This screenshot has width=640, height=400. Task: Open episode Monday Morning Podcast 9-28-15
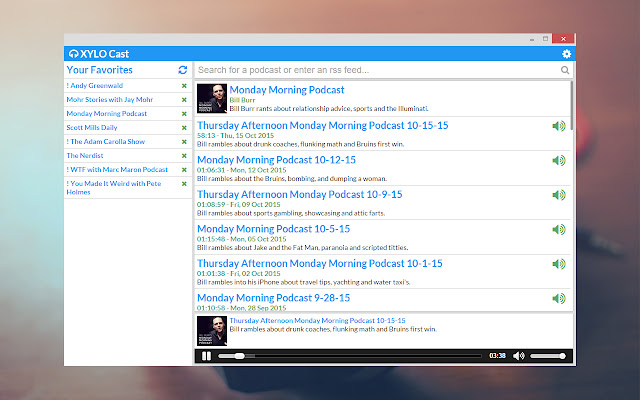[273, 298]
